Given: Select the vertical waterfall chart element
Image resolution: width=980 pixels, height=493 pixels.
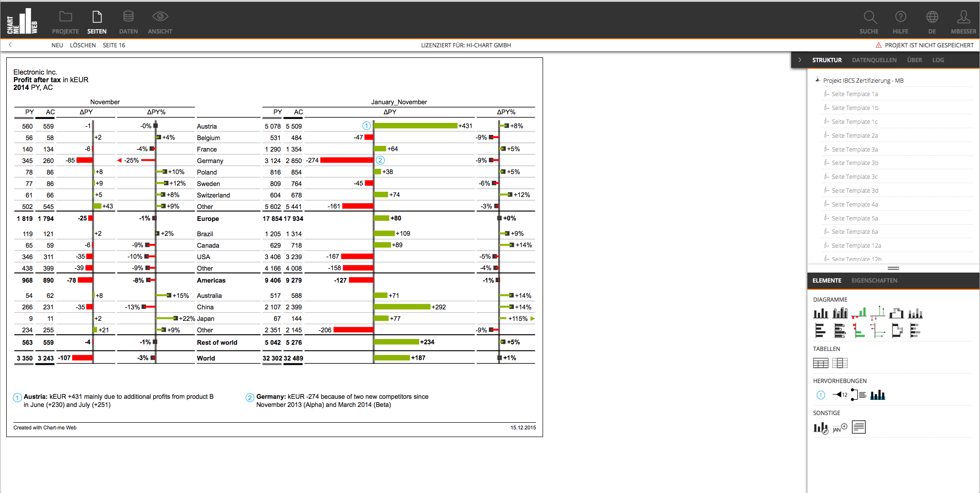Looking at the screenshot, I should [x=896, y=313].
